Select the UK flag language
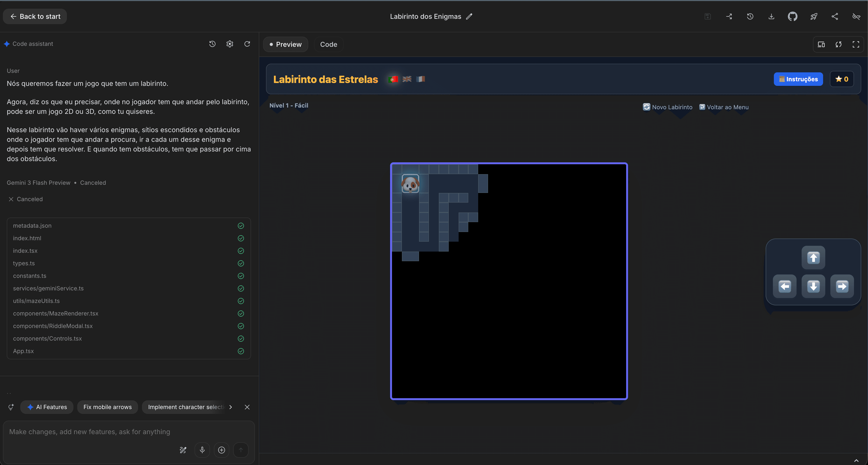Viewport: 868px width, 465px height. 407,79
